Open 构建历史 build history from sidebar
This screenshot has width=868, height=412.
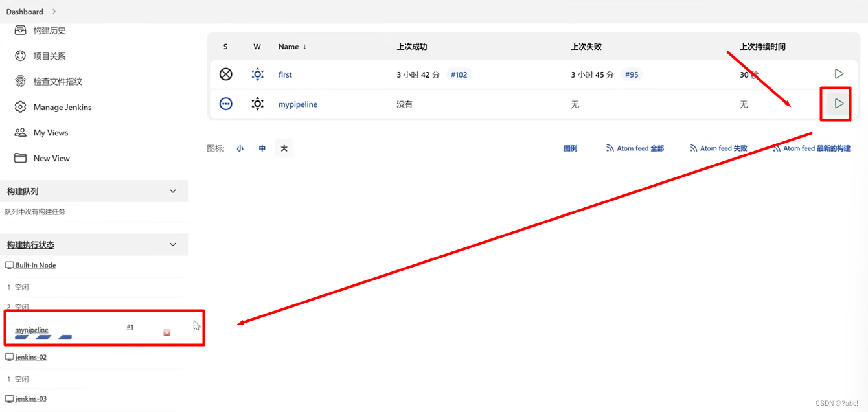point(50,30)
